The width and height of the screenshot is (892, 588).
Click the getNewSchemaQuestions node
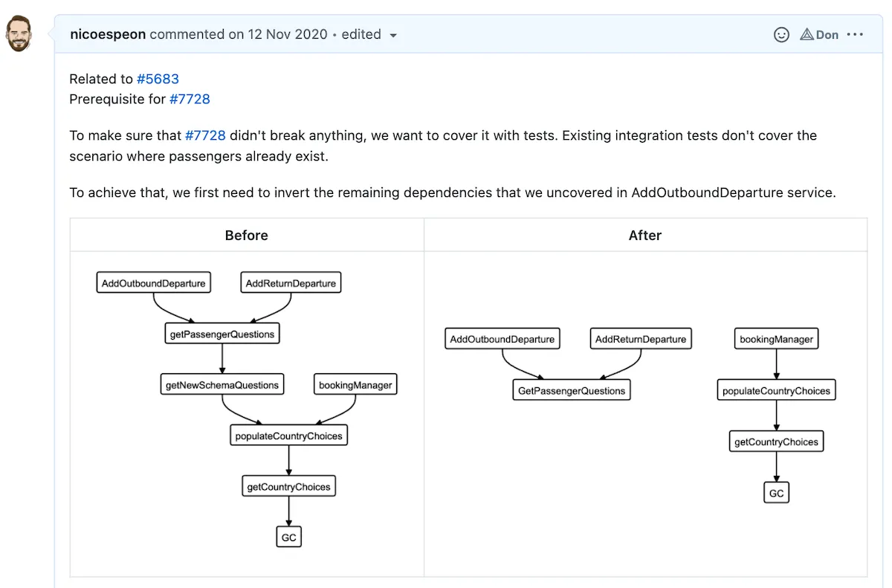[222, 384]
